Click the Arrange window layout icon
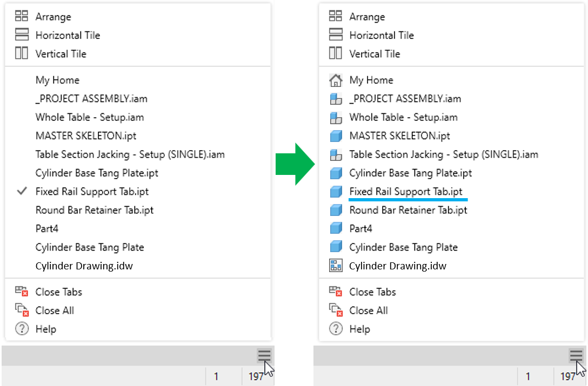 22,16
